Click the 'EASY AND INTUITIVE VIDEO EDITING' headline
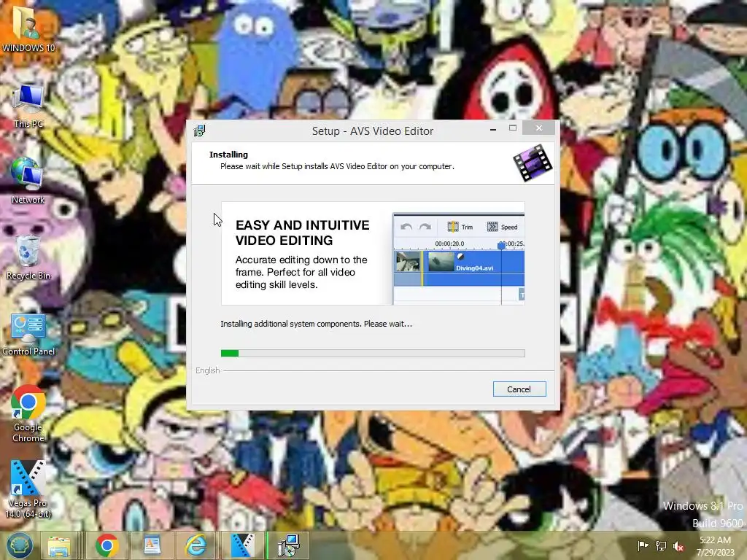The image size is (747, 560). tap(303, 233)
